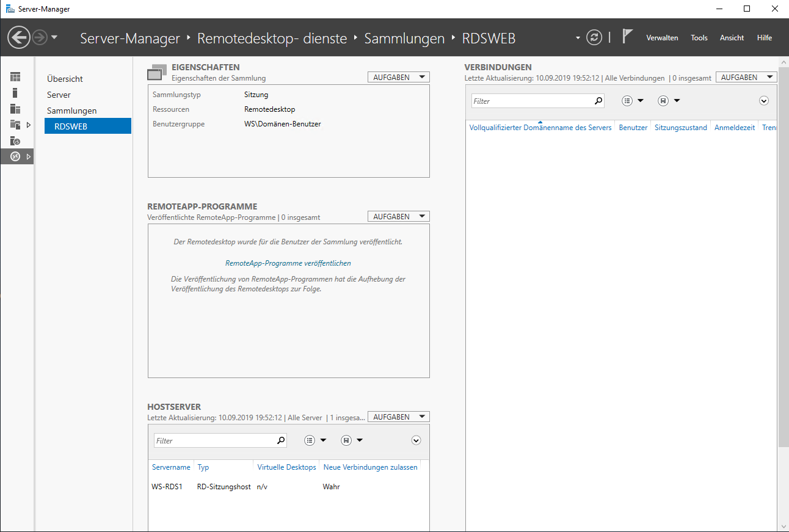
Task: Open dropdown arrow left of refresh icon
Action: (578, 38)
